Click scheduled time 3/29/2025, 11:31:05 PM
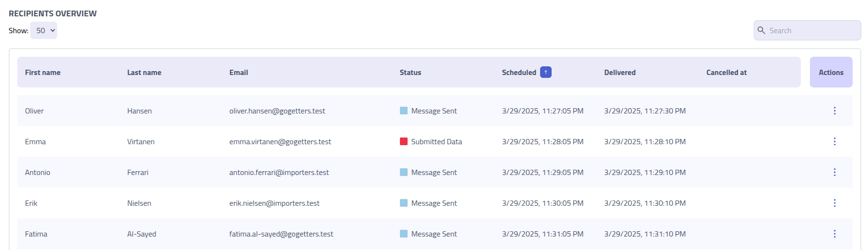The image size is (868, 250). point(542,234)
